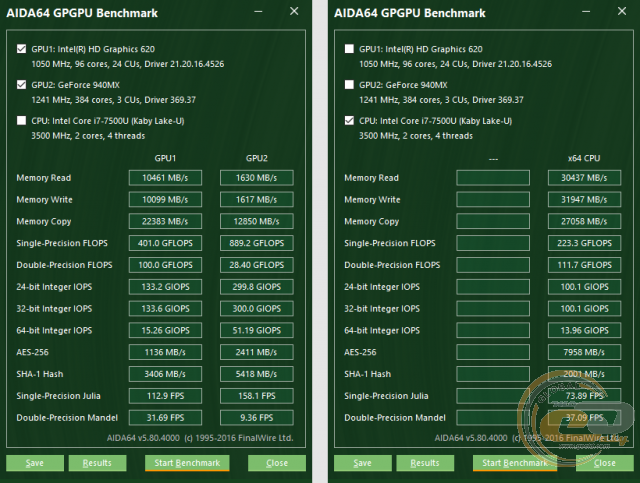Click empty Single-Precision FLOPS field in right window
This screenshot has width=640, height=483.
(493, 243)
